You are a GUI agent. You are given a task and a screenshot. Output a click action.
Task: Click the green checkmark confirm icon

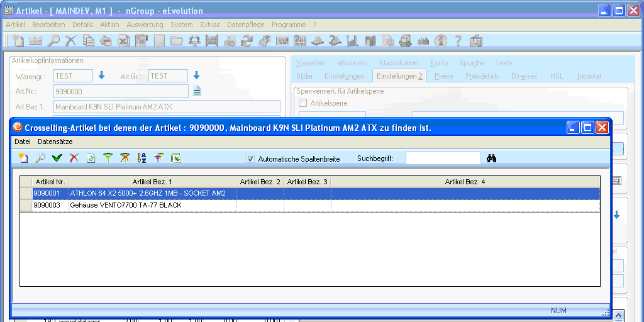coord(57,158)
